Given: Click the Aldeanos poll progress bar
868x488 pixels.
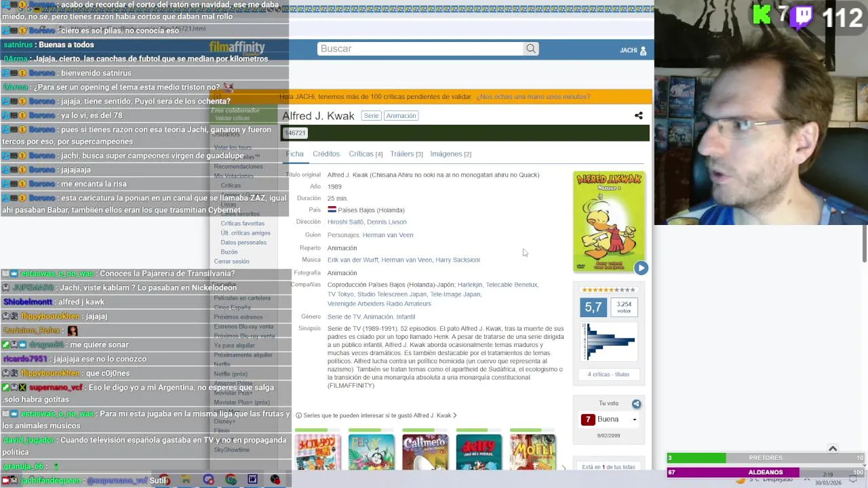Looking at the screenshot, I should [766, 472].
